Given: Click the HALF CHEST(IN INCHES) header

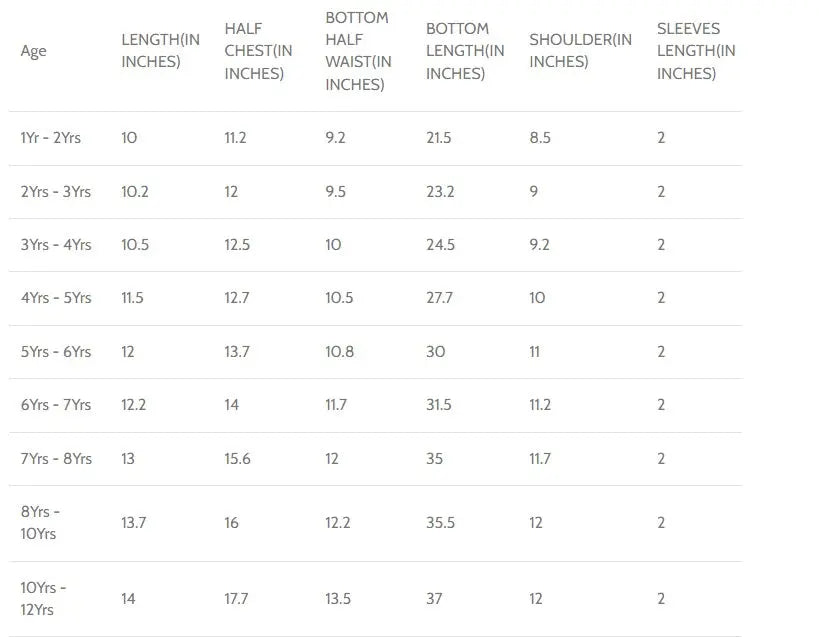Looking at the screenshot, I should coord(258,51).
